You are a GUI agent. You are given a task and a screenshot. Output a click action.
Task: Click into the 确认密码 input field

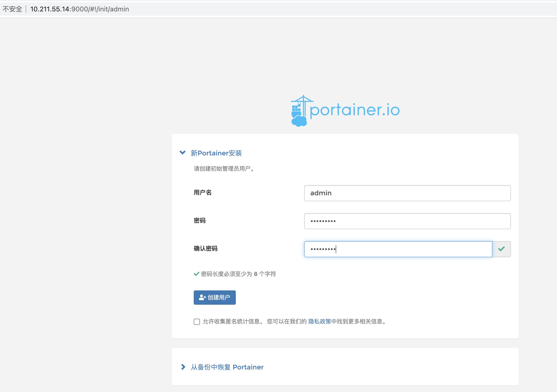point(398,249)
